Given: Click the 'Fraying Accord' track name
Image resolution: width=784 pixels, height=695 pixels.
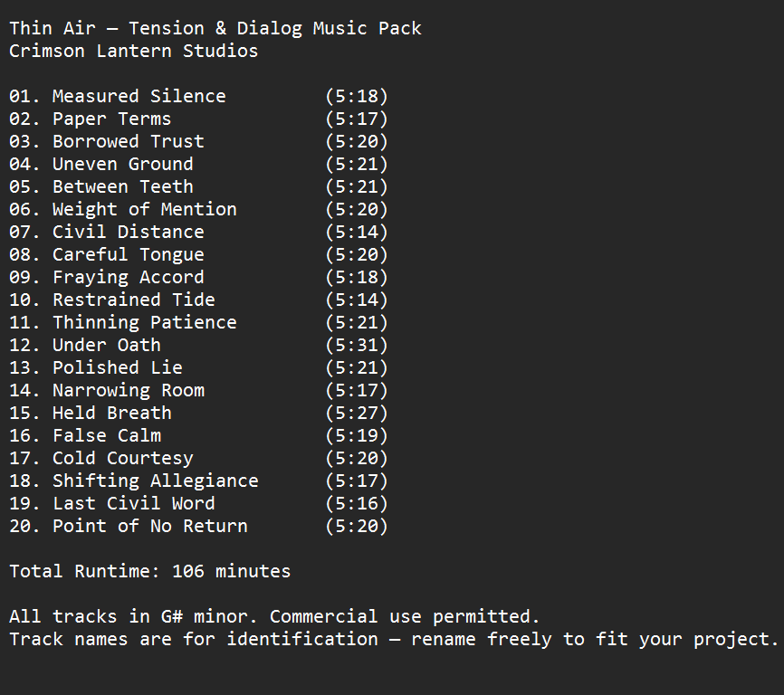Looking at the screenshot, I should (128, 277).
